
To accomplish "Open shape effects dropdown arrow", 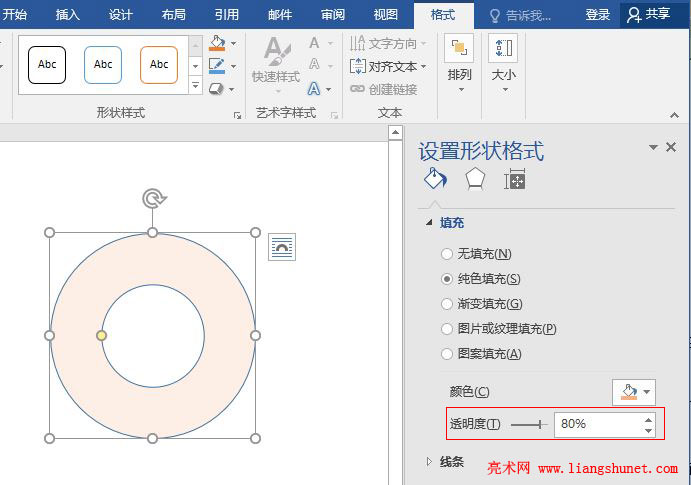I will coord(232,89).
